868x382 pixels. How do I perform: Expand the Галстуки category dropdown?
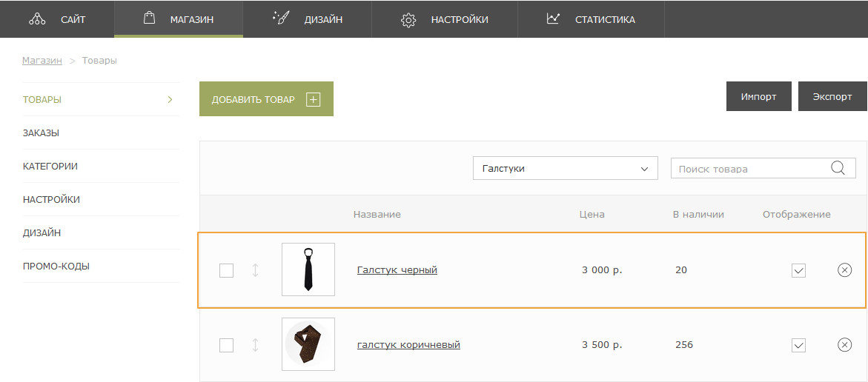pyautogui.click(x=565, y=168)
